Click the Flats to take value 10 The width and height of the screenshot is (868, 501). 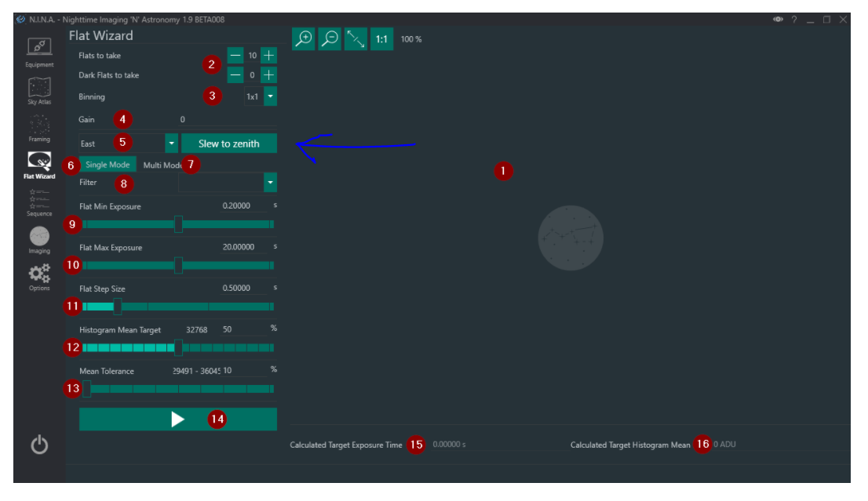tap(253, 56)
